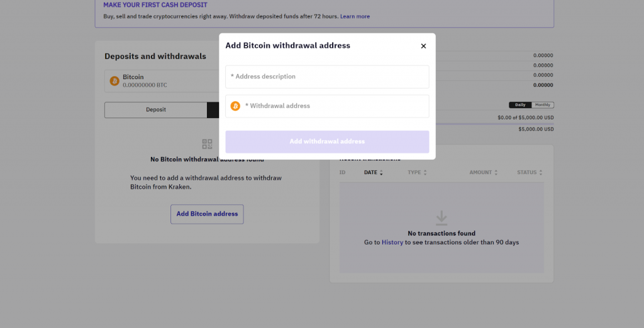This screenshot has width=644, height=328.
Task: Open the History link
Action: pyautogui.click(x=392, y=242)
